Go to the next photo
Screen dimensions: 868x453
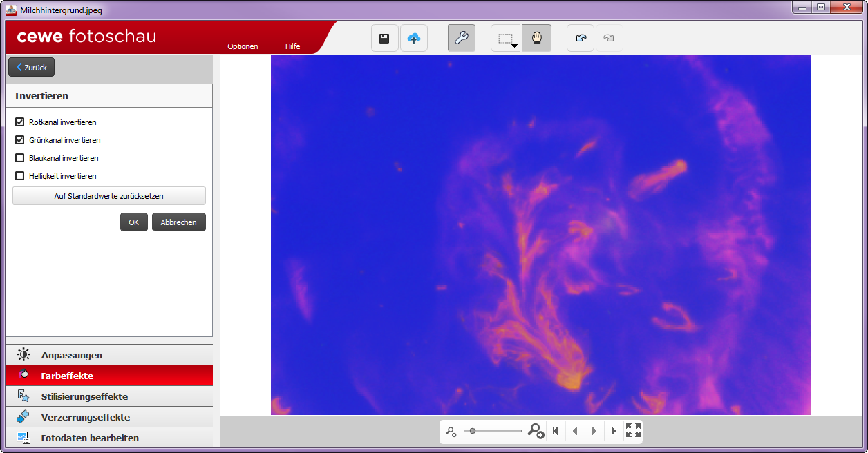click(594, 431)
